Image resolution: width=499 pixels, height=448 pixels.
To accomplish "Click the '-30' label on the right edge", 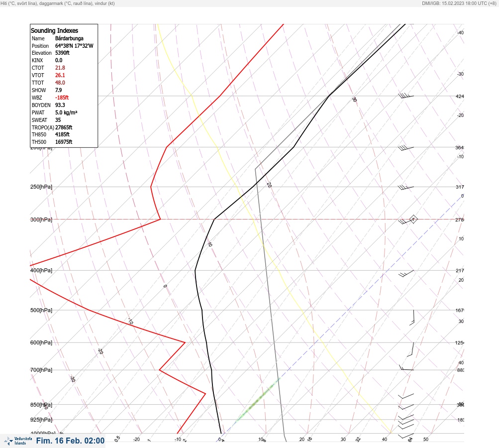I will [x=460, y=74].
